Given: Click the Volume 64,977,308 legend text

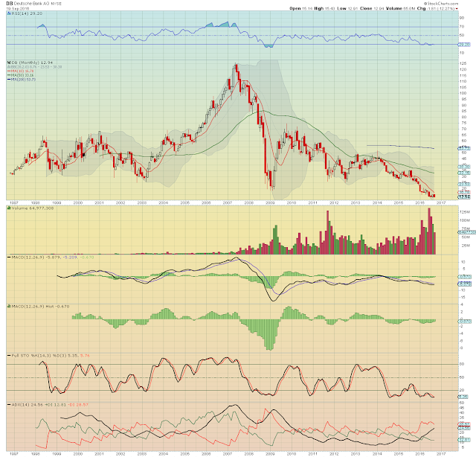Looking at the screenshot, I should tap(33, 208).
